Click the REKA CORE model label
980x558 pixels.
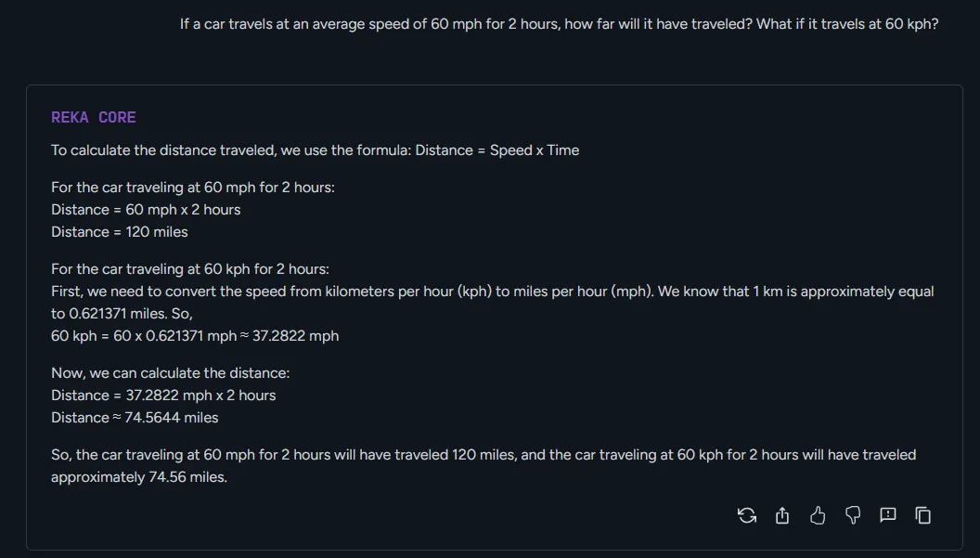[x=94, y=118]
